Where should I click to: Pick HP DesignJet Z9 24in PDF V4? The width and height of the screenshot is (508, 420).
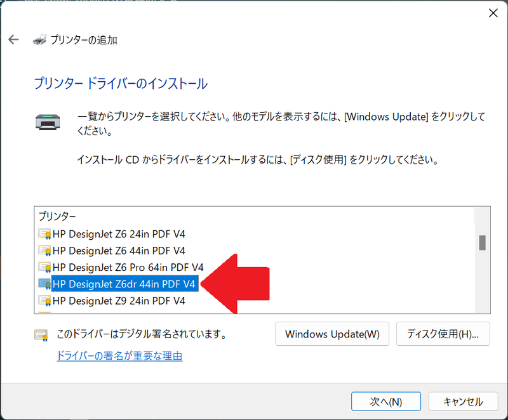[x=119, y=301]
